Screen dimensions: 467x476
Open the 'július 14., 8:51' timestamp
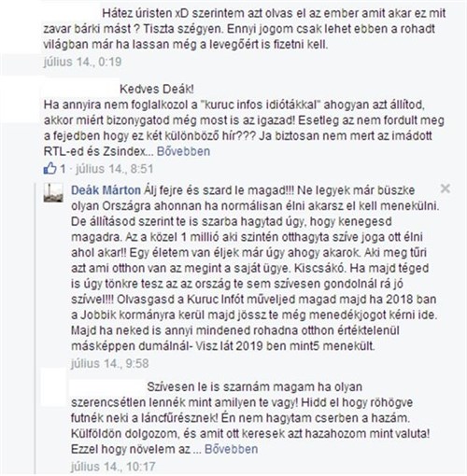click(115, 169)
